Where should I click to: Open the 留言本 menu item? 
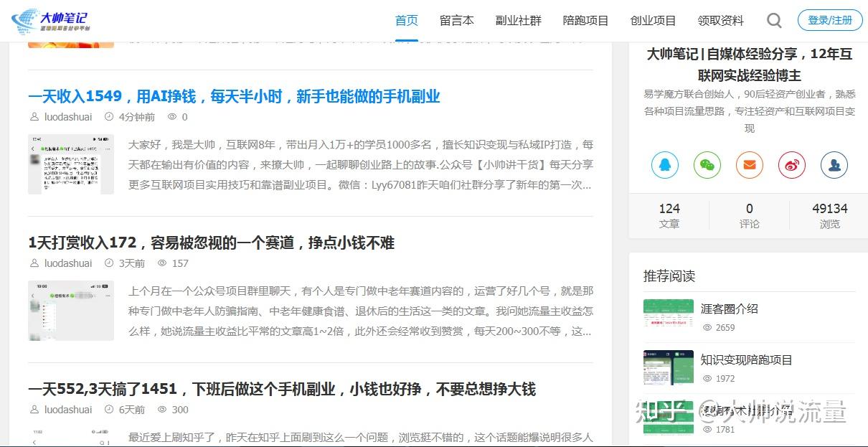457,21
